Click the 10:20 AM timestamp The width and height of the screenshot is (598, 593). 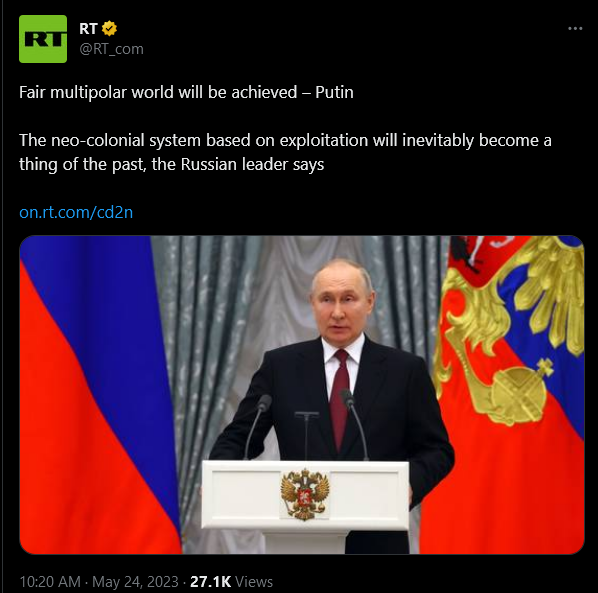pos(50,582)
